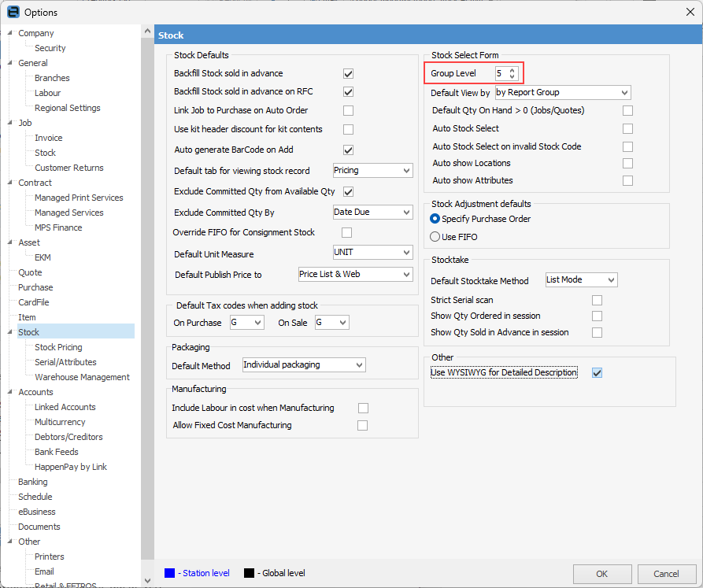
Task: Enable Auto Stock Select checkbox
Action: [x=627, y=128]
